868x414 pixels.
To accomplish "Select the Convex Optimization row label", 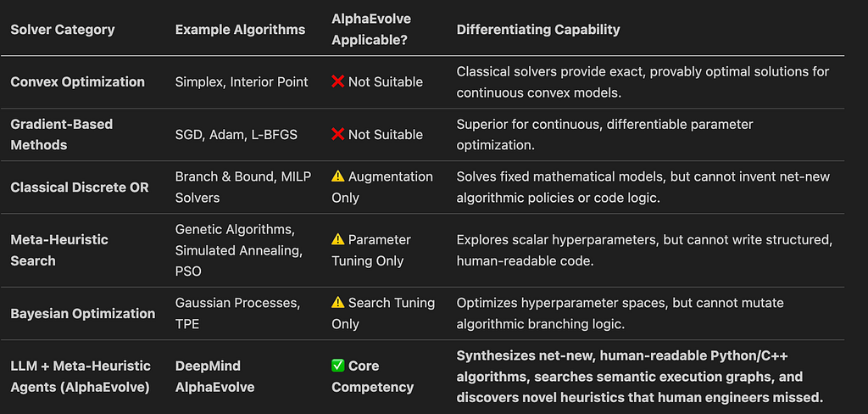I will [x=77, y=82].
